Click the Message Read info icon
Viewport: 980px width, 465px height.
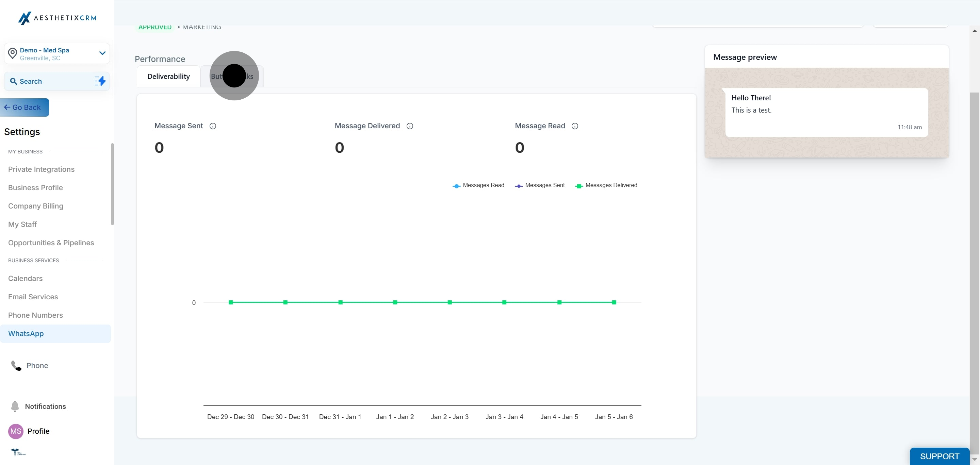pyautogui.click(x=575, y=126)
